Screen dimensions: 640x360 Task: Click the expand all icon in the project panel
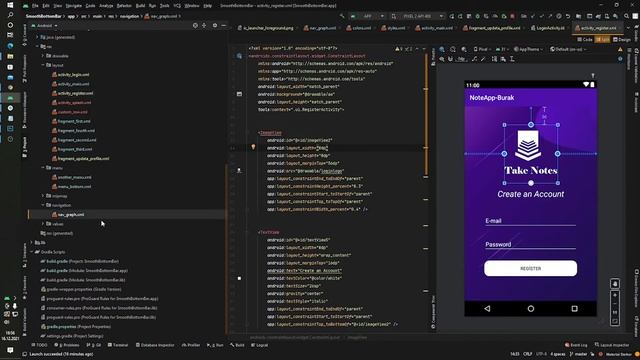click(204, 25)
